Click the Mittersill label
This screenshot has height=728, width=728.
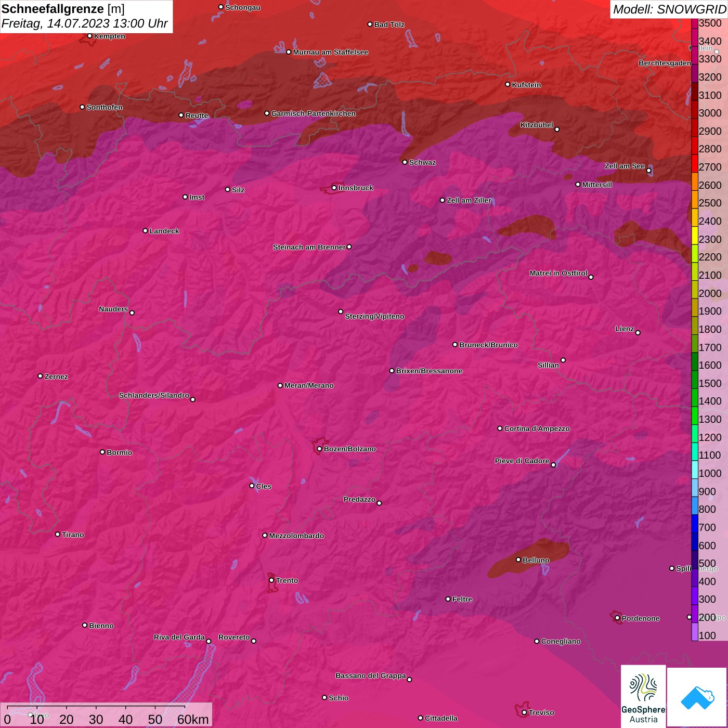(x=597, y=185)
